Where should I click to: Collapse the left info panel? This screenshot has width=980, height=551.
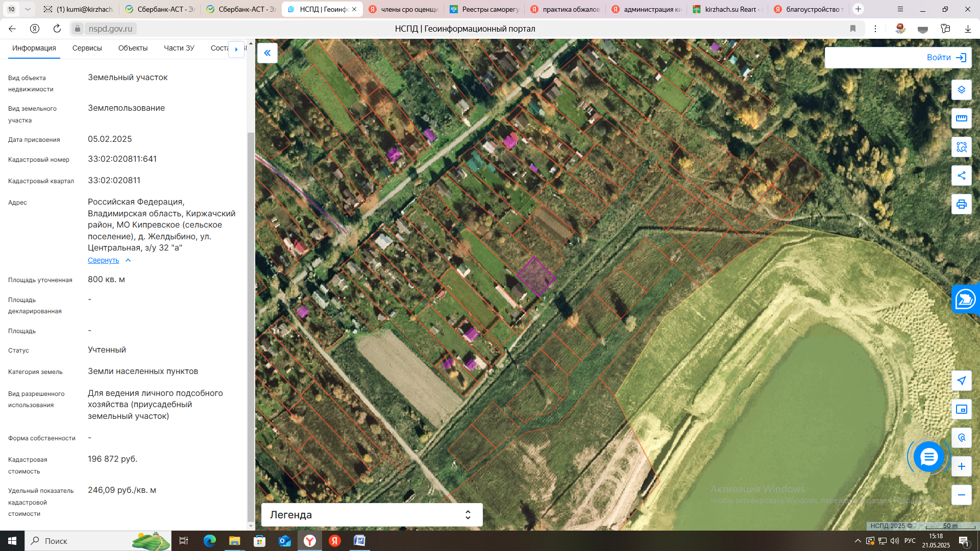pos(267,53)
